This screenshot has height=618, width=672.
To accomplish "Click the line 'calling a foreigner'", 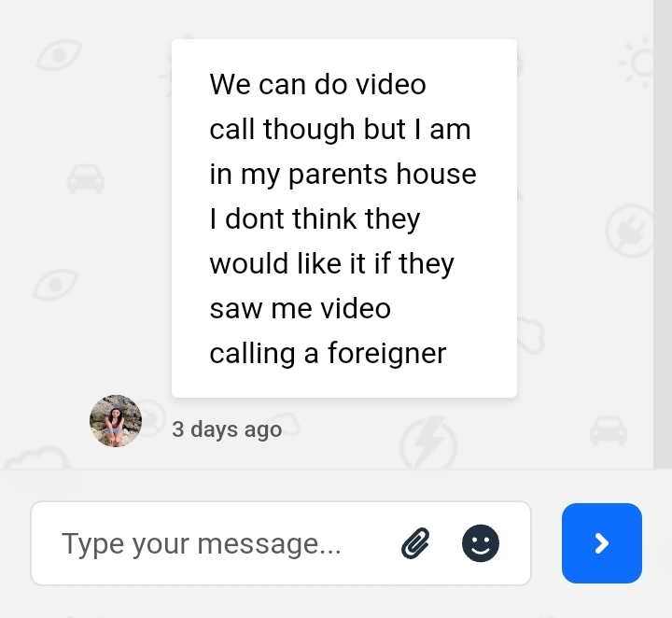I will (328, 353).
